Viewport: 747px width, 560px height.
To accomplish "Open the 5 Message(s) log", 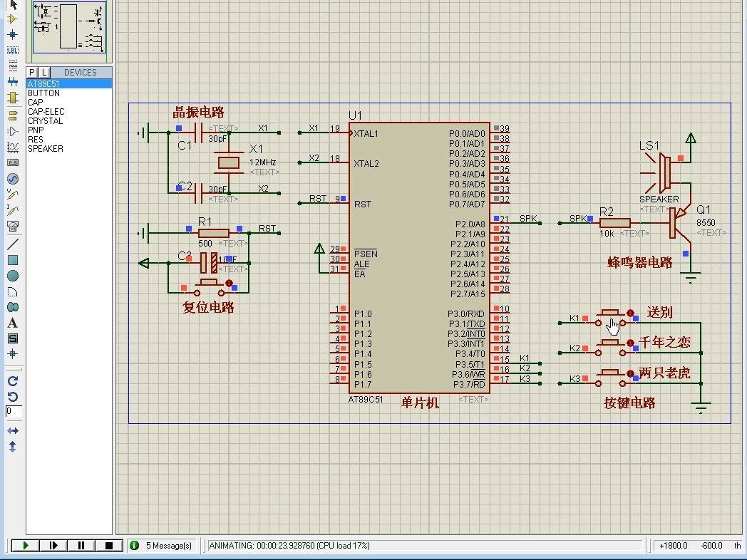I will 163,546.
